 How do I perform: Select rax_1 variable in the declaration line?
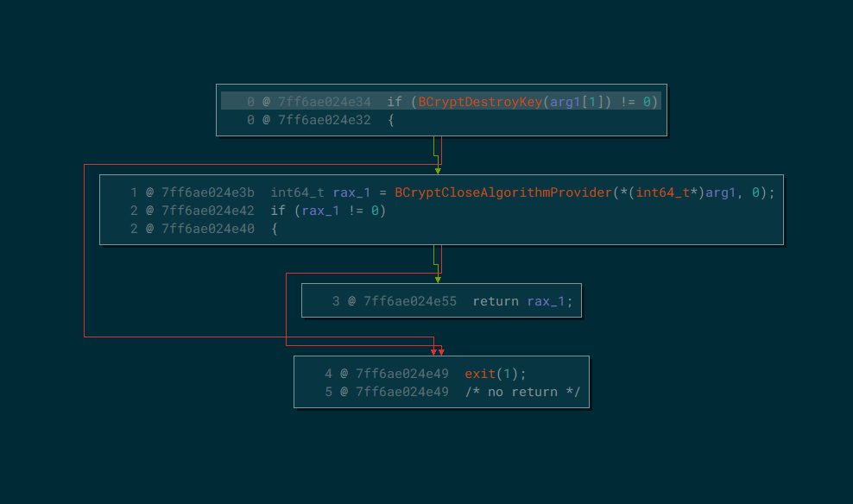coord(351,192)
